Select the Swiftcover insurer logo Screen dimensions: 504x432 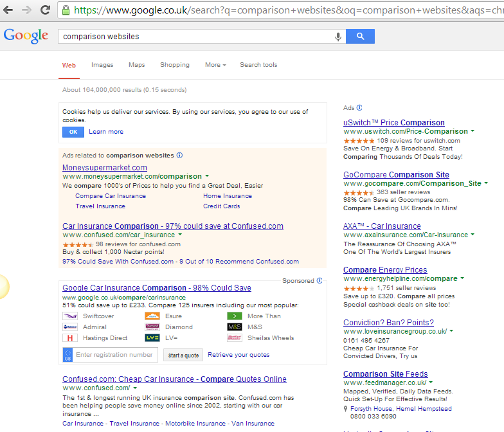click(70, 316)
